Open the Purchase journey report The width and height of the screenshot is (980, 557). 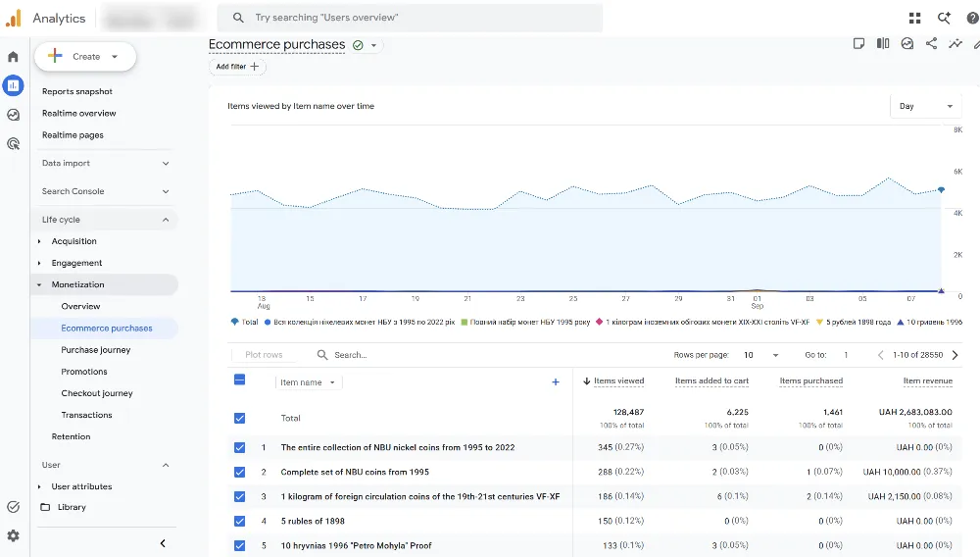(x=96, y=350)
